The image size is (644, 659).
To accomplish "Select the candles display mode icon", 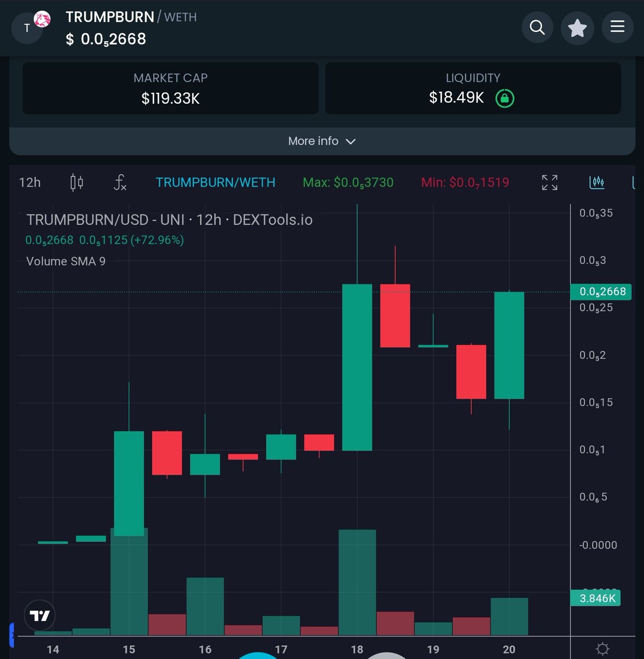I will point(597,182).
